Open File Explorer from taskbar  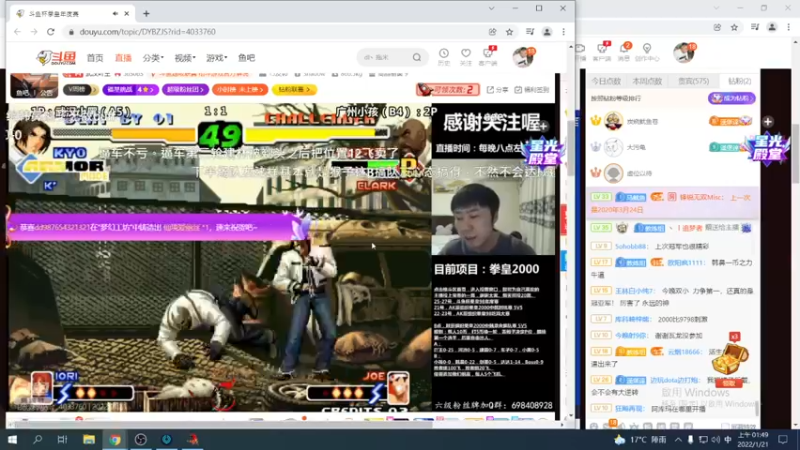click(x=89, y=439)
